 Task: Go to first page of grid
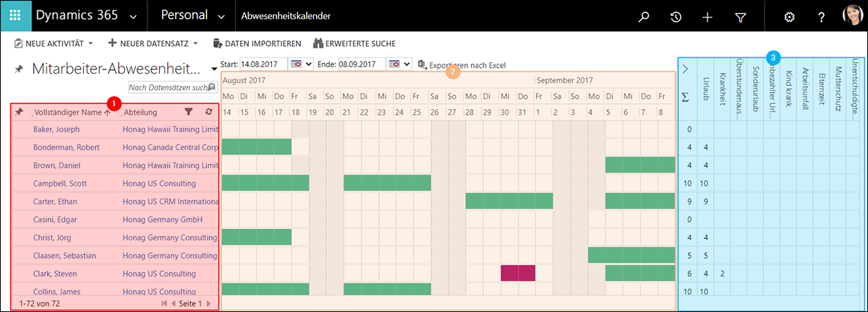coord(164,304)
